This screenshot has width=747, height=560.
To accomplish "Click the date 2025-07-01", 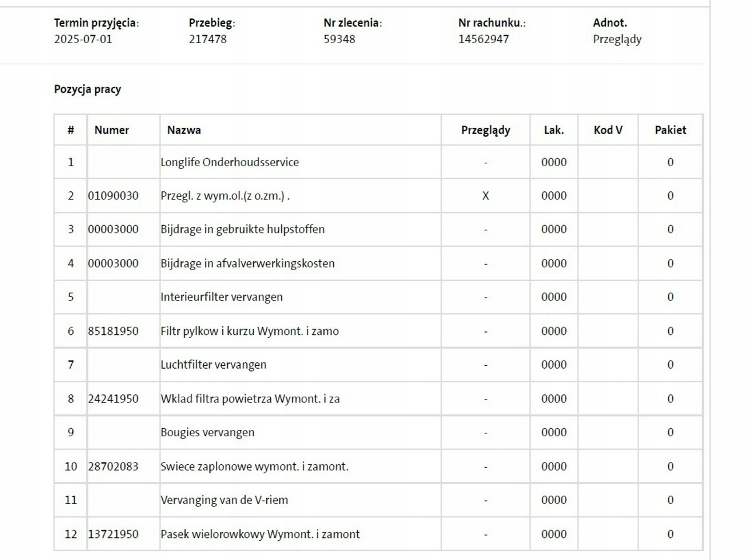I will (x=83, y=39).
